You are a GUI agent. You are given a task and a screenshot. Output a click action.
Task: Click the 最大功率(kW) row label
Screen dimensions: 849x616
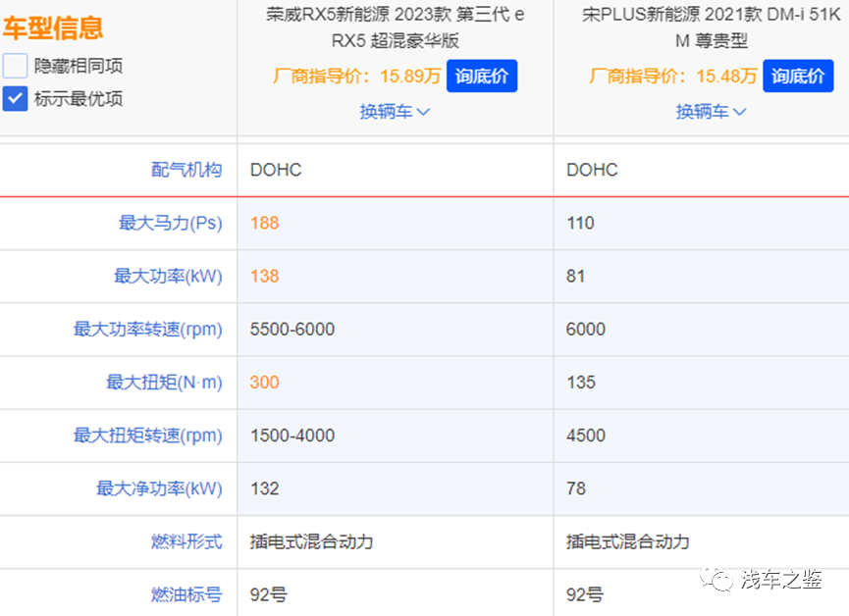pyautogui.click(x=169, y=276)
